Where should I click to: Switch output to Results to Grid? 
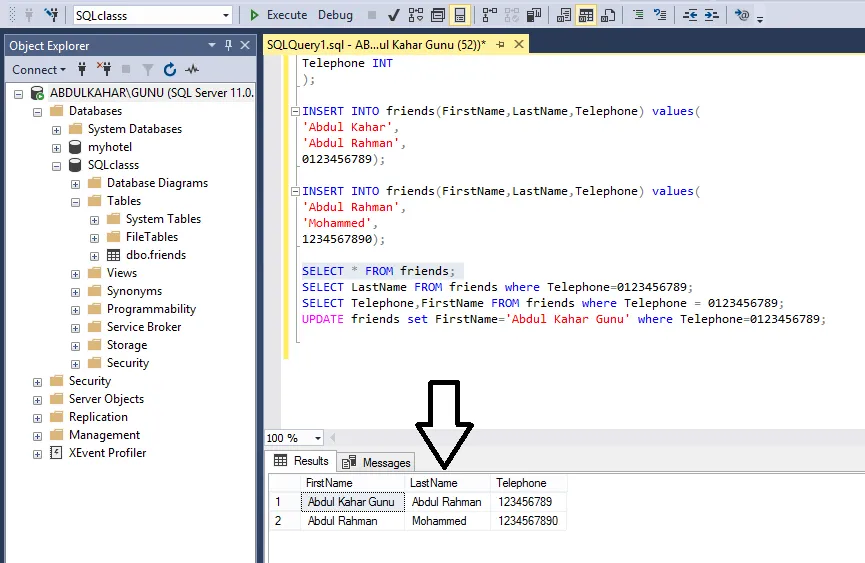click(x=586, y=15)
